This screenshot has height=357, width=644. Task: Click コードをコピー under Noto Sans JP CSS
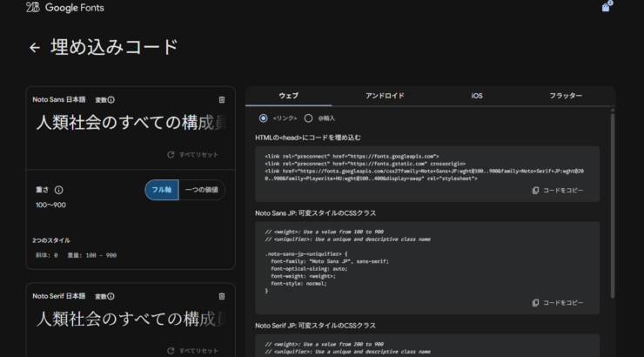pos(563,303)
